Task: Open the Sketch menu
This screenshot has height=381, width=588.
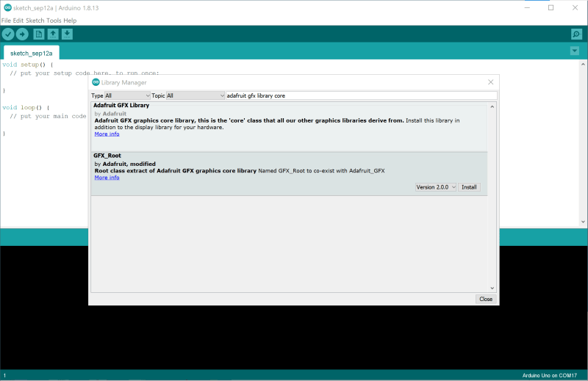Action: [35, 21]
